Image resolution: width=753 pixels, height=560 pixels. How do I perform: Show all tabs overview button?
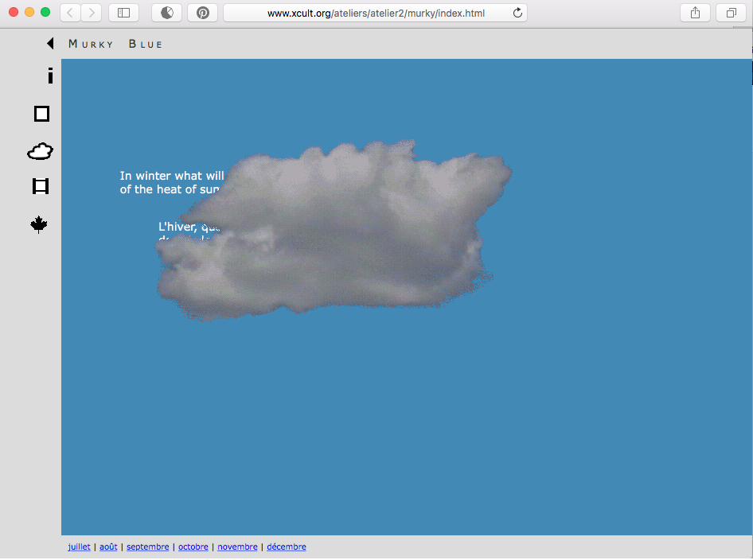731,13
